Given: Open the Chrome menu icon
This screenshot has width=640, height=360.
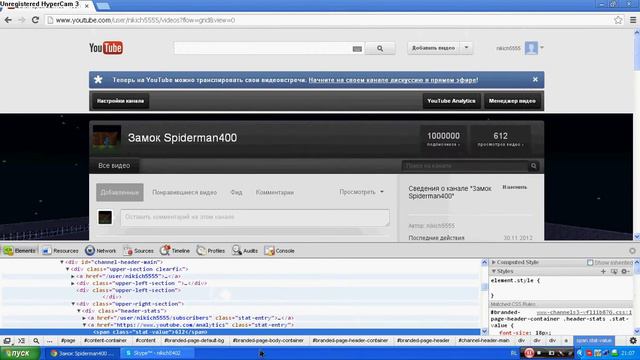Looking at the screenshot, I should pos(633,20).
